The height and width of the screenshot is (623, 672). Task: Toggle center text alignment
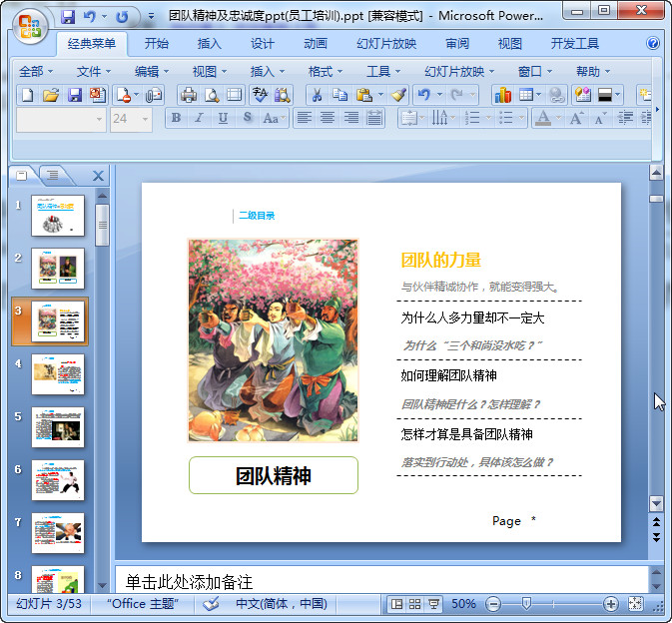[x=328, y=118]
